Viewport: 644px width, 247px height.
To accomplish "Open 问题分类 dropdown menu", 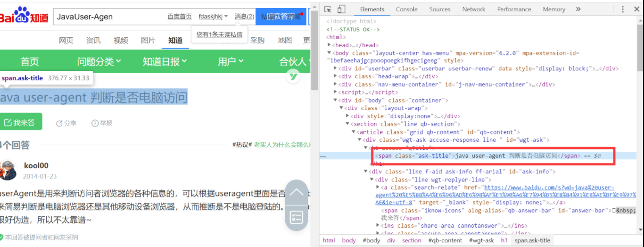I will point(99,61).
